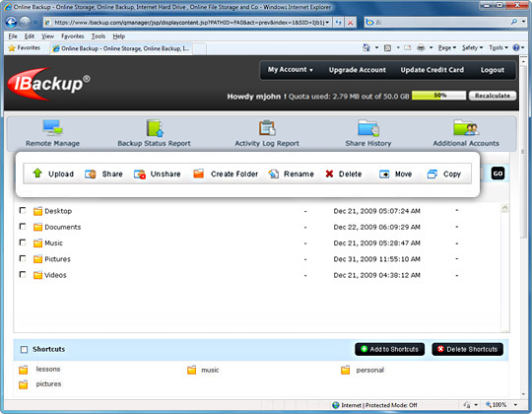This screenshot has width=532, height=414.
Task: Check the Documents folder checkbox
Action: [x=23, y=227]
